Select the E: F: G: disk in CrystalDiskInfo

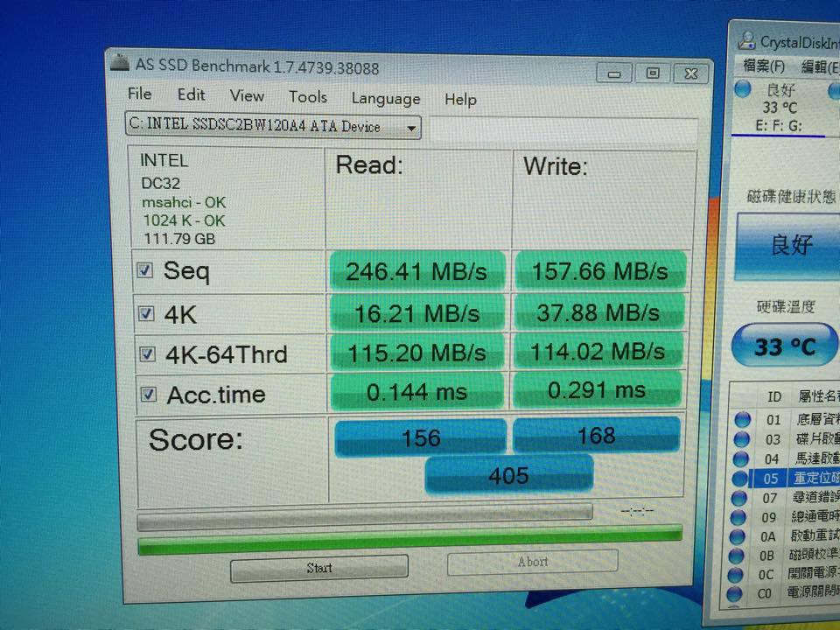coord(779,126)
